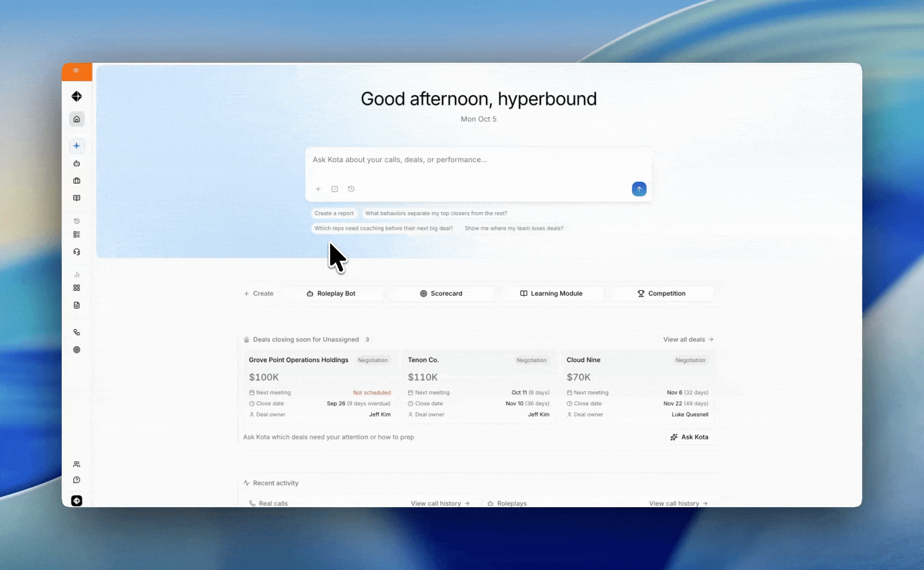Click the blue sparkle Kota icon
Viewport: 924px width, 570px height.
[x=76, y=146]
